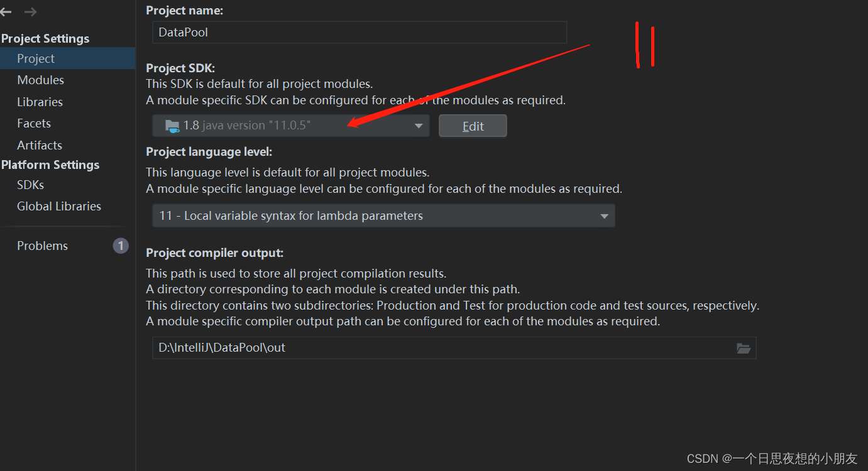Go to Libraries settings
Image resolution: width=868 pixels, height=471 pixels.
[40, 102]
